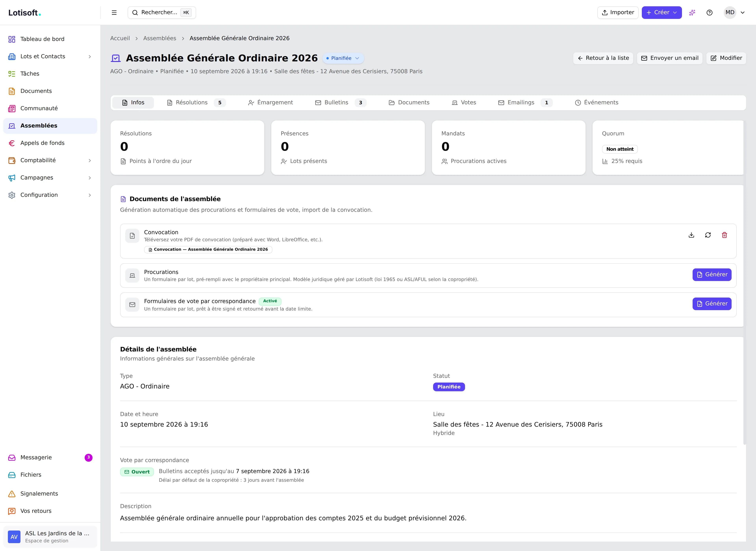Click the Résolutions summary card
Image resolution: width=756 pixels, height=551 pixels.
(187, 148)
